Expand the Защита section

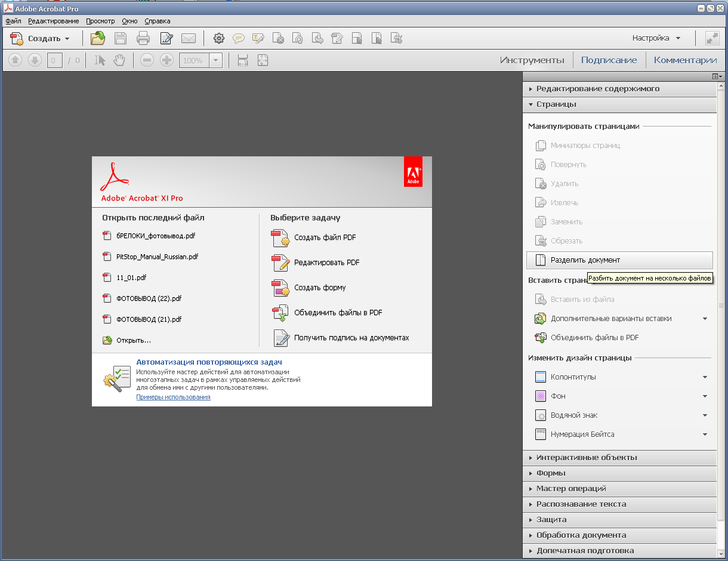pos(620,520)
